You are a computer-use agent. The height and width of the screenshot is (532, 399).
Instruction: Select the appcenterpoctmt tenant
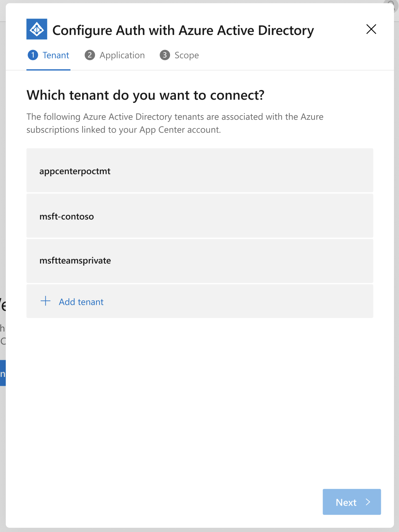click(199, 171)
